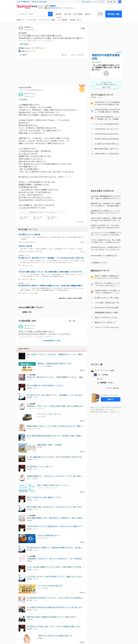This screenshot has height=644, width=138.
Task: Open the gray user avatar profile icon
Action: click(x=100, y=14)
